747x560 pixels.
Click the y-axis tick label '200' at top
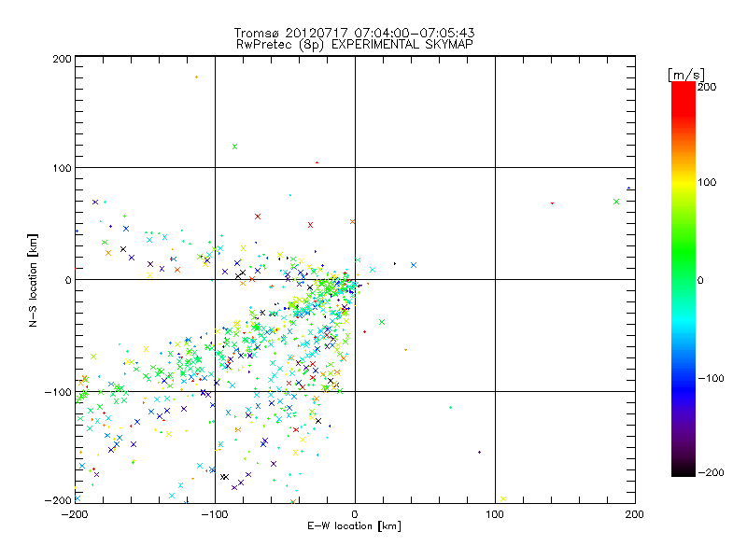pos(62,59)
